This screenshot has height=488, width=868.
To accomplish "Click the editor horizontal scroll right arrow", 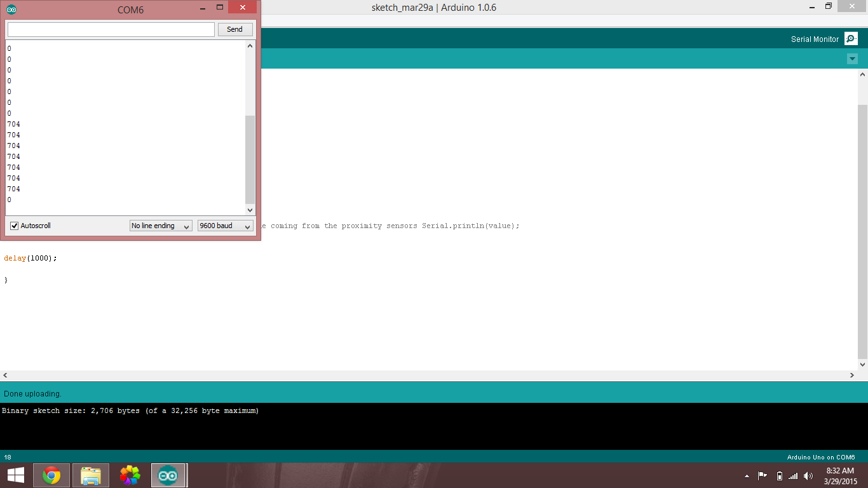I will point(852,376).
